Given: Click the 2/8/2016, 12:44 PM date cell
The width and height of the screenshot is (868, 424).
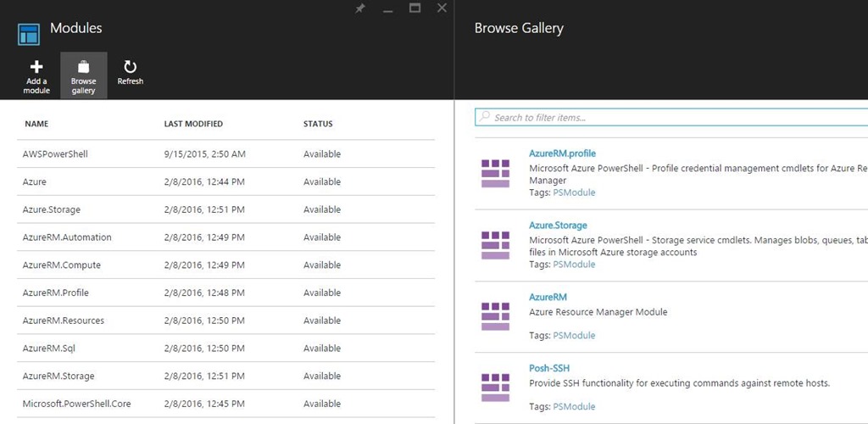Looking at the screenshot, I should pos(204,181).
